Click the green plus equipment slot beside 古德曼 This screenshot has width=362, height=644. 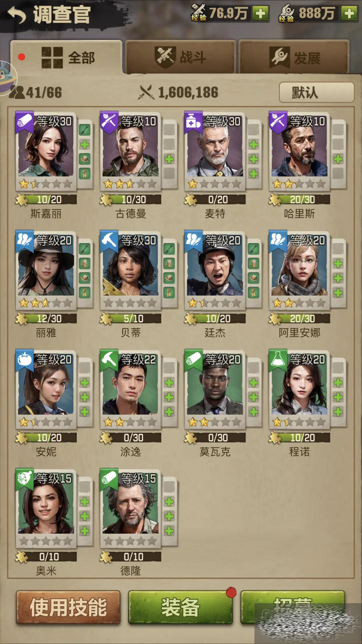click(x=169, y=159)
